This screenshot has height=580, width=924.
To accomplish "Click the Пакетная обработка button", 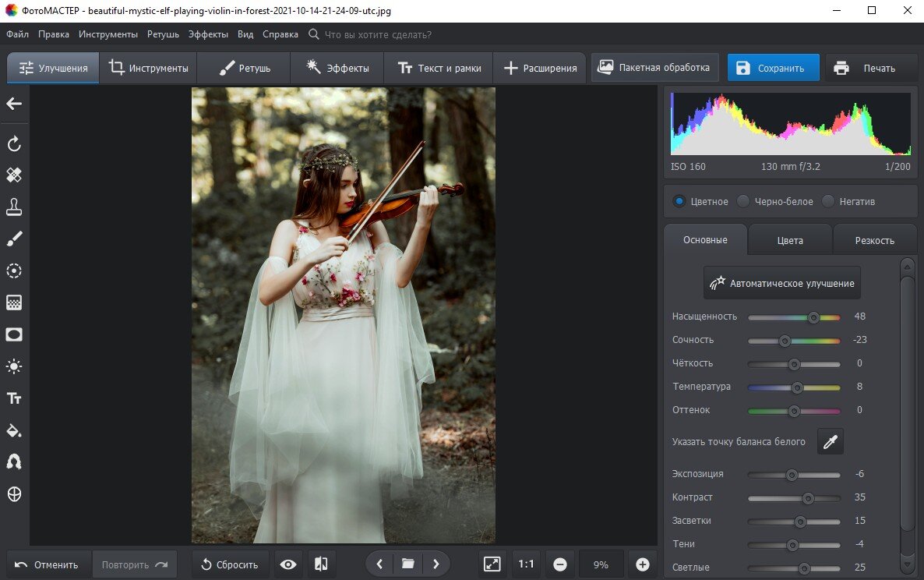I will pyautogui.click(x=654, y=67).
